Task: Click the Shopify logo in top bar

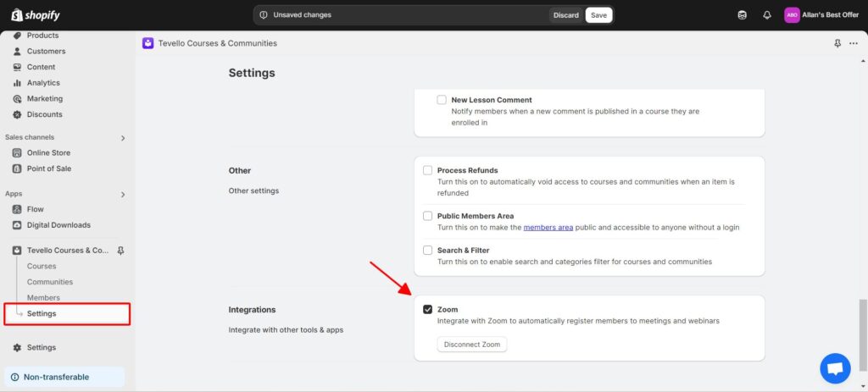Action: 36,15
